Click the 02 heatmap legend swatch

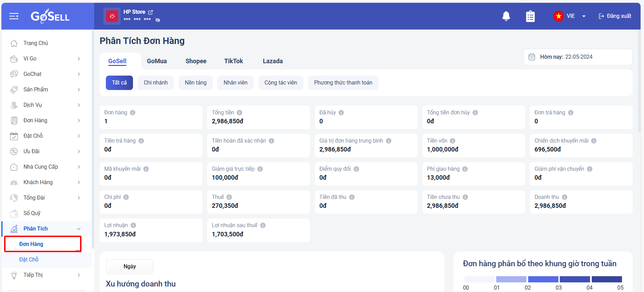tap(543, 279)
